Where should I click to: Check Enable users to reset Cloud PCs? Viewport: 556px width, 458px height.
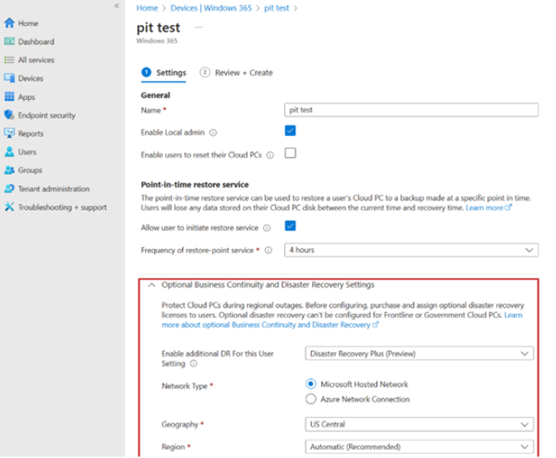(290, 153)
